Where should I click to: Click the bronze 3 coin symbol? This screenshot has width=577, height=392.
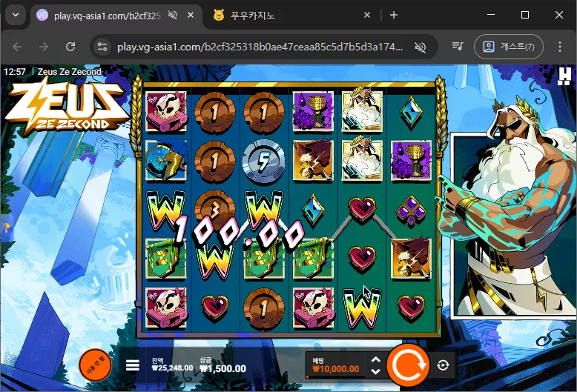215,207
